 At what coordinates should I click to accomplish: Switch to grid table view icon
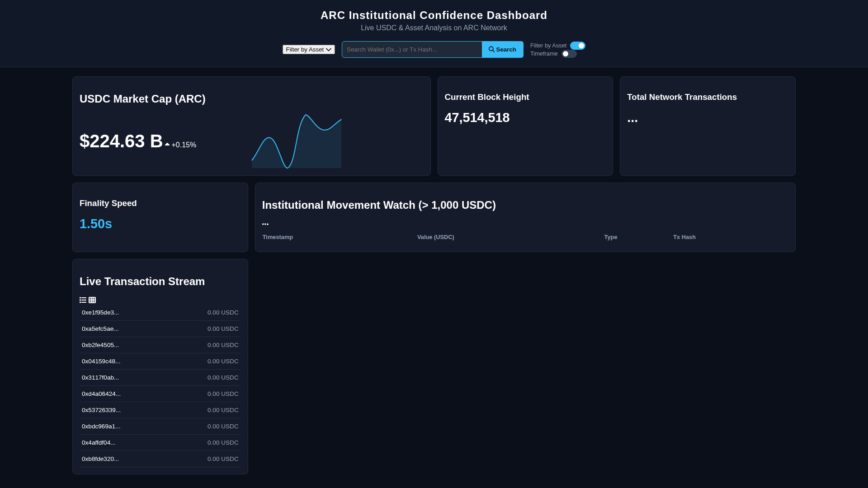pyautogui.click(x=92, y=300)
